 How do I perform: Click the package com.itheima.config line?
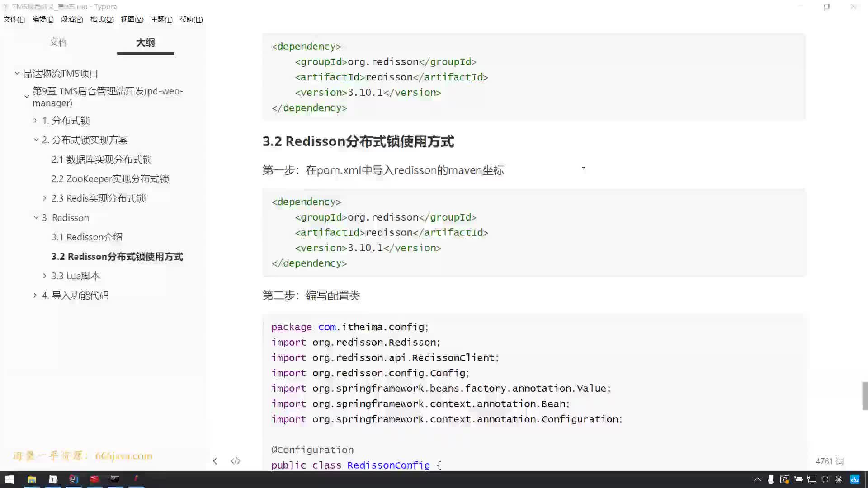pyautogui.click(x=349, y=327)
